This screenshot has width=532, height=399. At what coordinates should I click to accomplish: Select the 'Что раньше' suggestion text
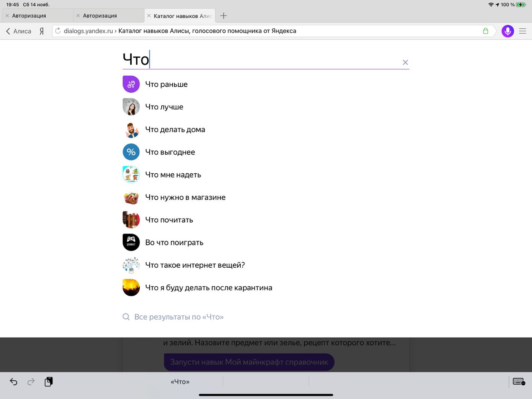166,84
